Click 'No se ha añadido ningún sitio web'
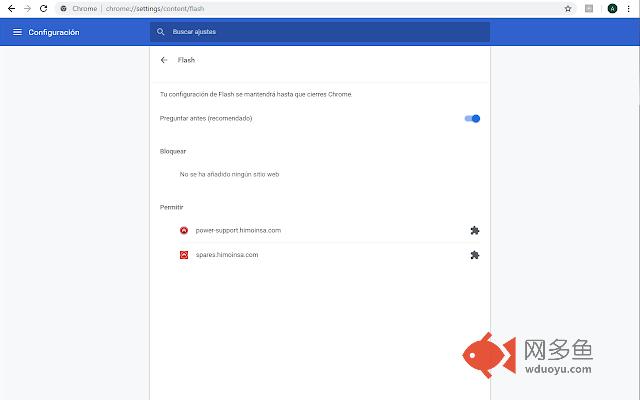 229,174
